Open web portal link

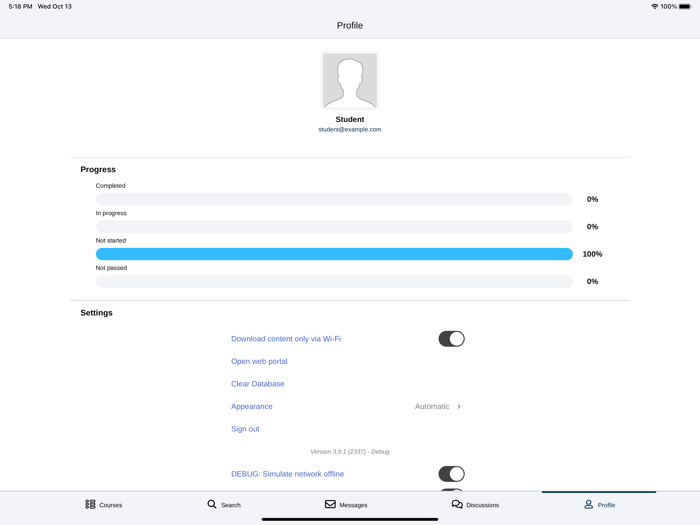259,362
